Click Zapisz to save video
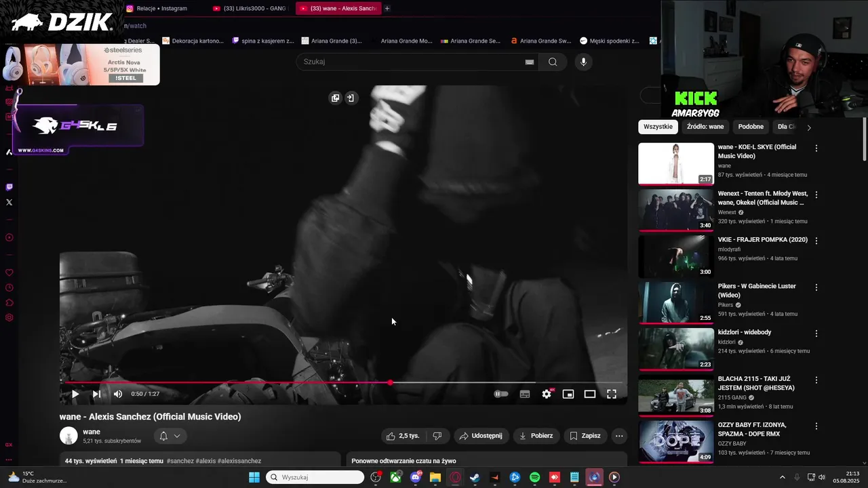The width and height of the screenshot is (868, 488). 585,436
